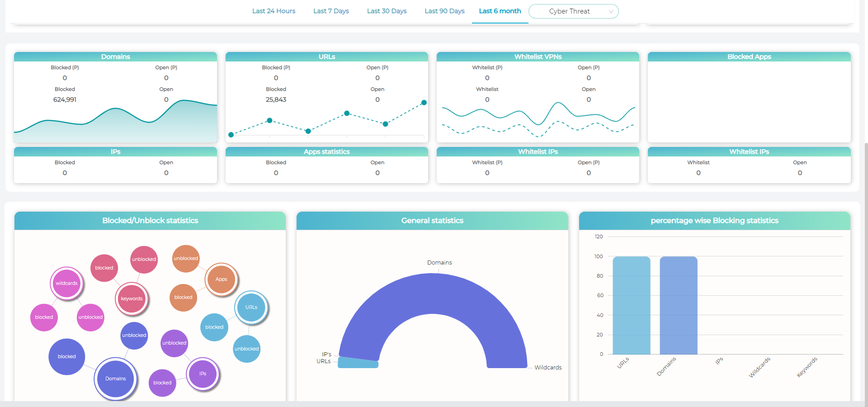Click the Last 6 month tab
The image size is (868, 407).
pyautogui.click(x=500, y=11)
